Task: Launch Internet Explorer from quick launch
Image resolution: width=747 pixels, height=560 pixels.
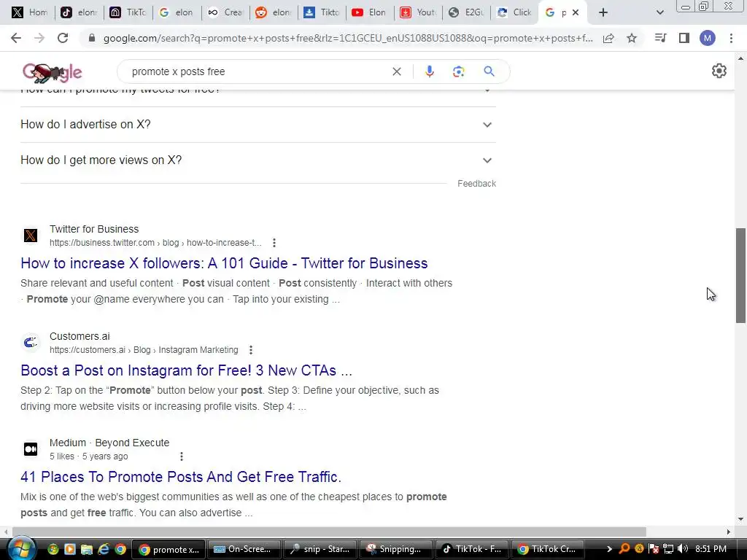Action: 104,549
